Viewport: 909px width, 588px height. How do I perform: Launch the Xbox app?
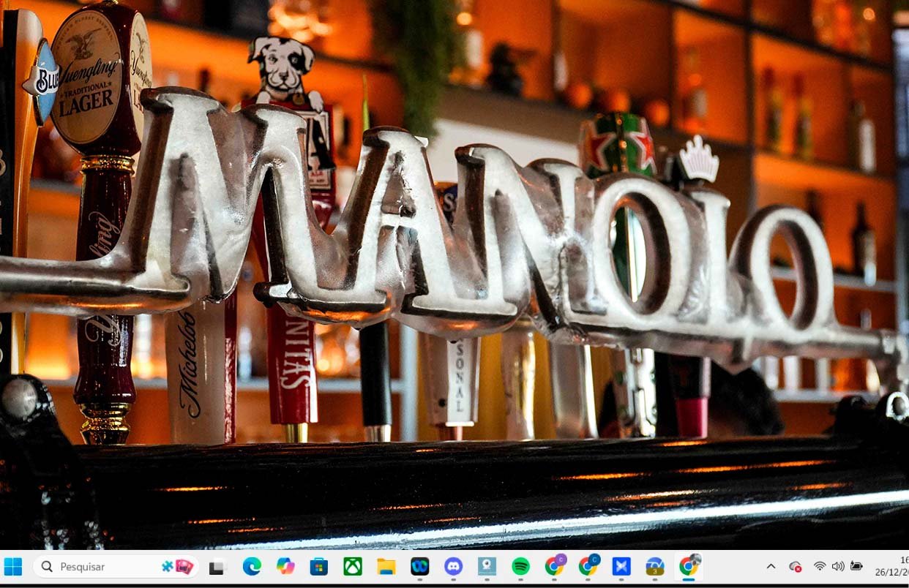353,567
